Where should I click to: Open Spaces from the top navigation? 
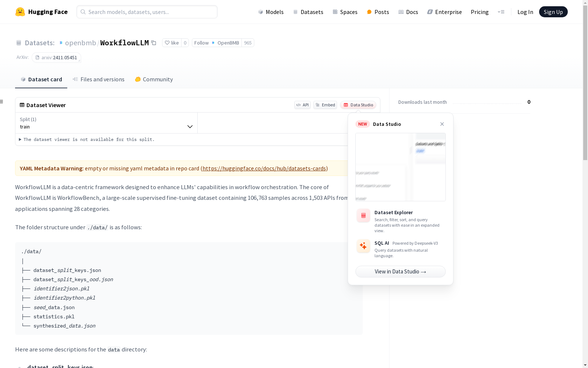pyautogui.click(x=345, y=12)
